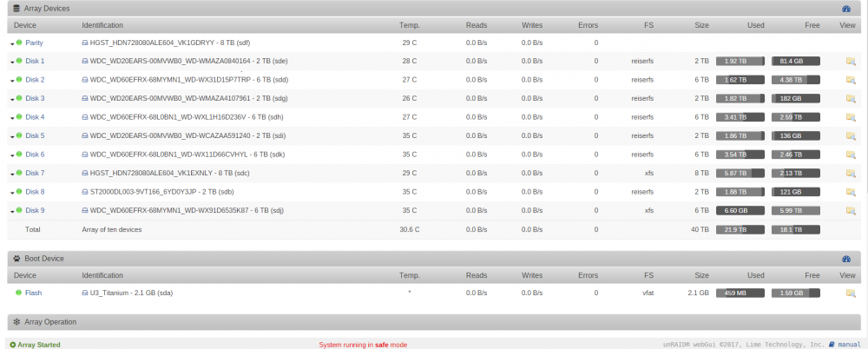Open the Disk 3 dropdown arrow
The image size is (868, 349).
[x=12, y=100]
